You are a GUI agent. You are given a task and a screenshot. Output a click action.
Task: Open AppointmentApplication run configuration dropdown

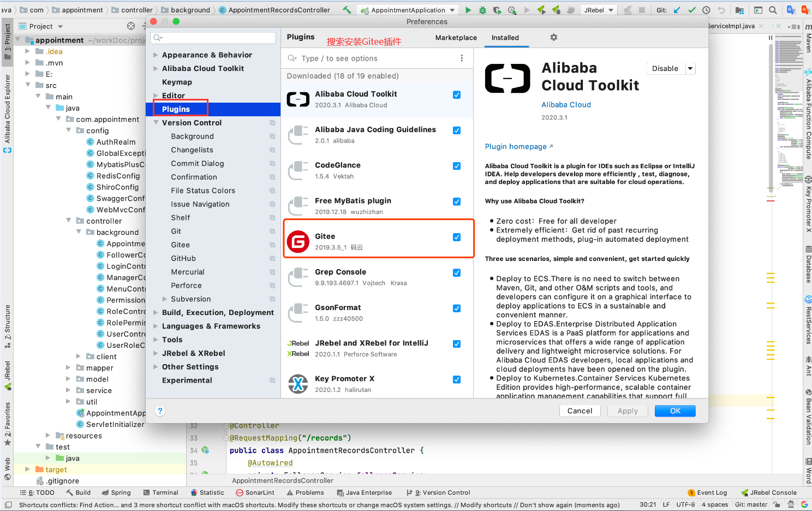[452, 10]
